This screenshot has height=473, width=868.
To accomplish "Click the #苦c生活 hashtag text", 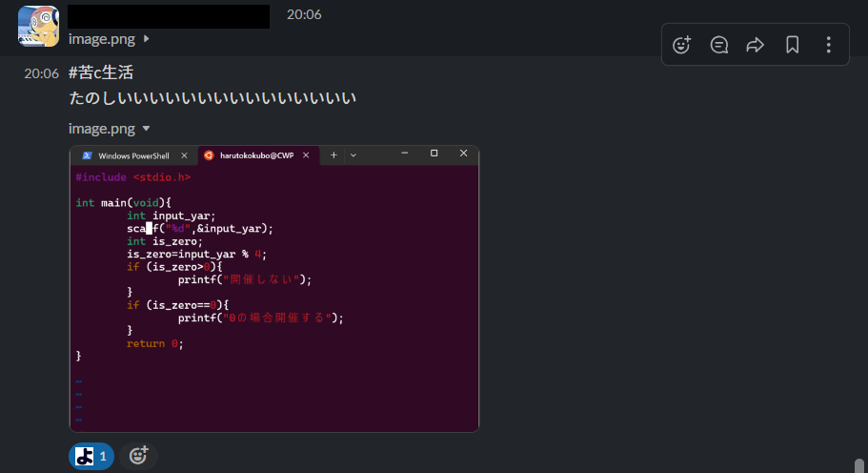I will tap(101, 72).
